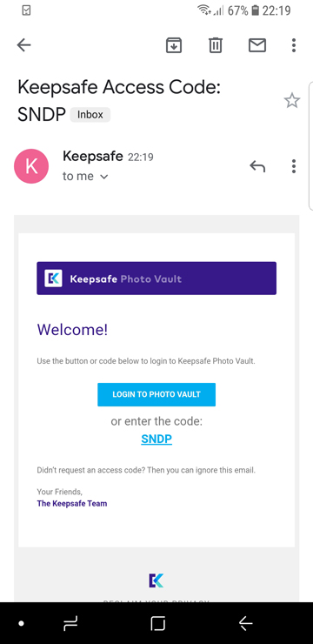This screenshot has height=644, width=313.
Task: Tap the Android home button
Action: click(157, 624)
